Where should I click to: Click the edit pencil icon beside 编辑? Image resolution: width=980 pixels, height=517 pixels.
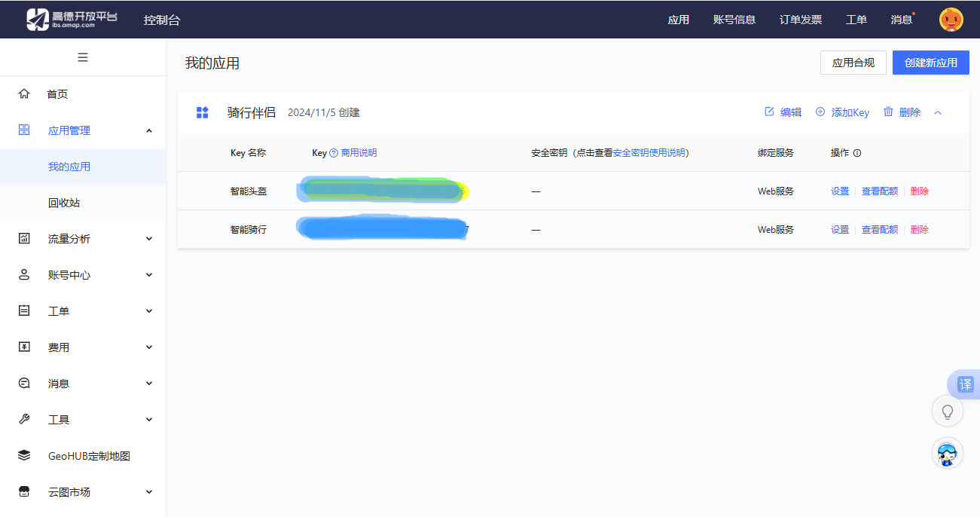pyautogui.click(x=769, y=112)
